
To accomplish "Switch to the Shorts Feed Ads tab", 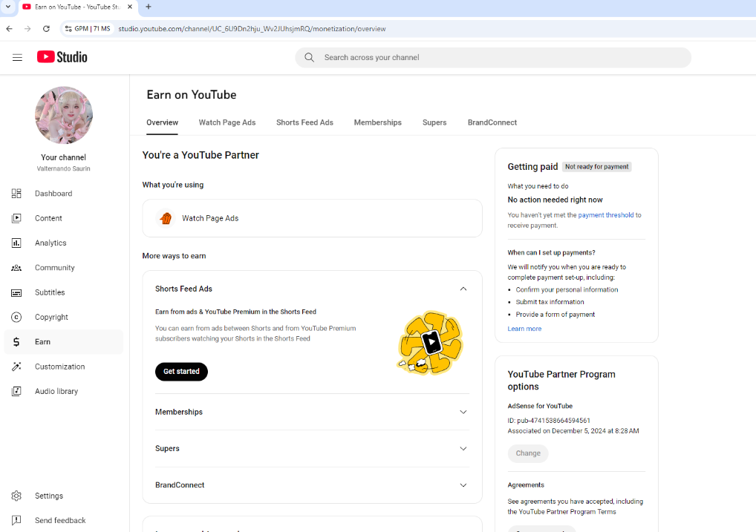I will pos(304,122).
